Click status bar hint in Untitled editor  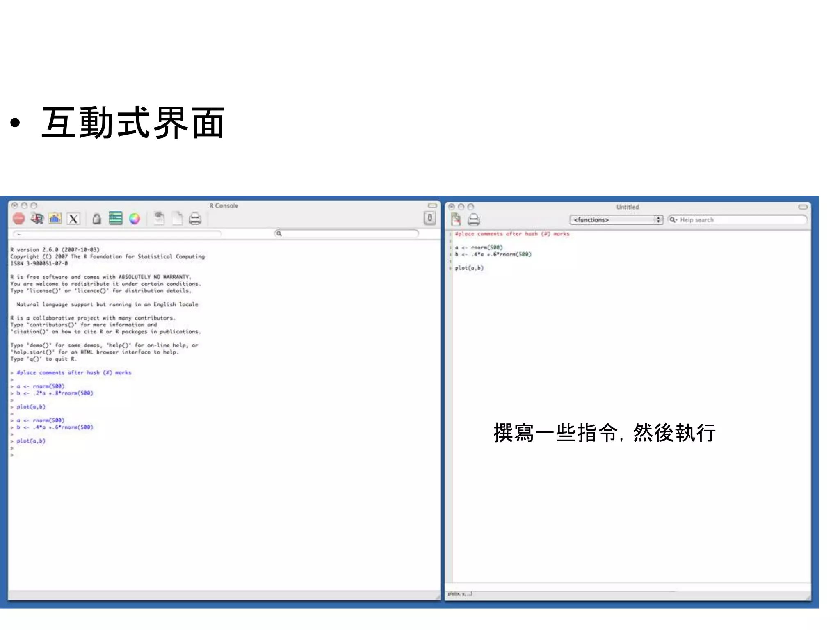tap(460, 593)
